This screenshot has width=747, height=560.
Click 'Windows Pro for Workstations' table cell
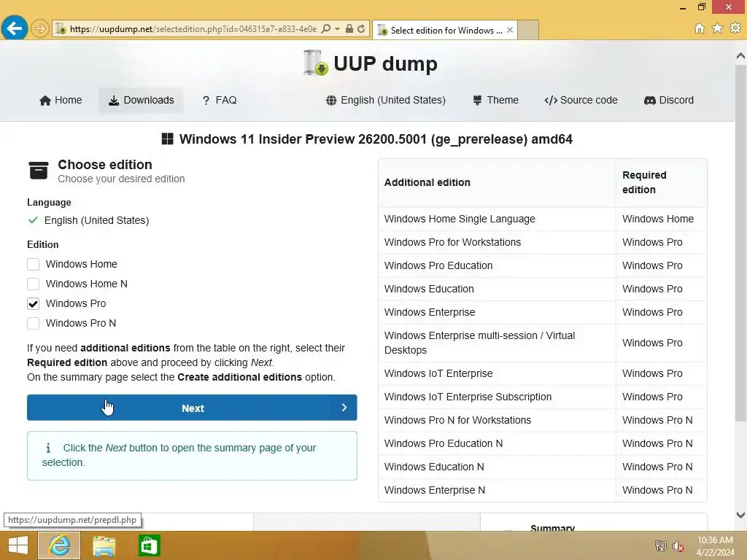point(497,242)
